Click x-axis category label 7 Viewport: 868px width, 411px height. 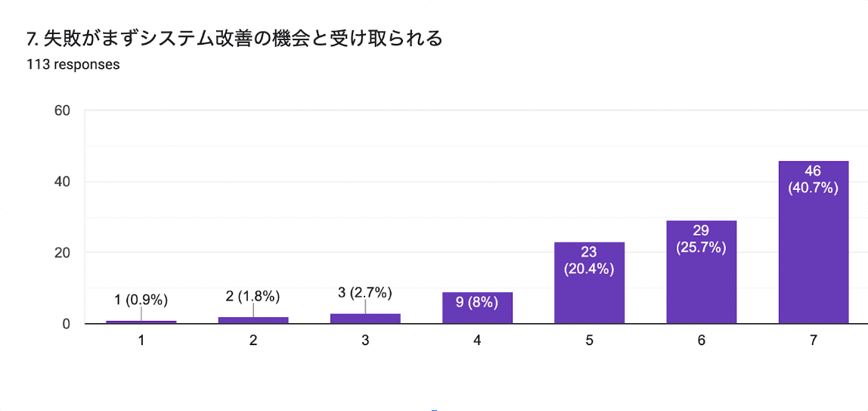coord(813,341)
